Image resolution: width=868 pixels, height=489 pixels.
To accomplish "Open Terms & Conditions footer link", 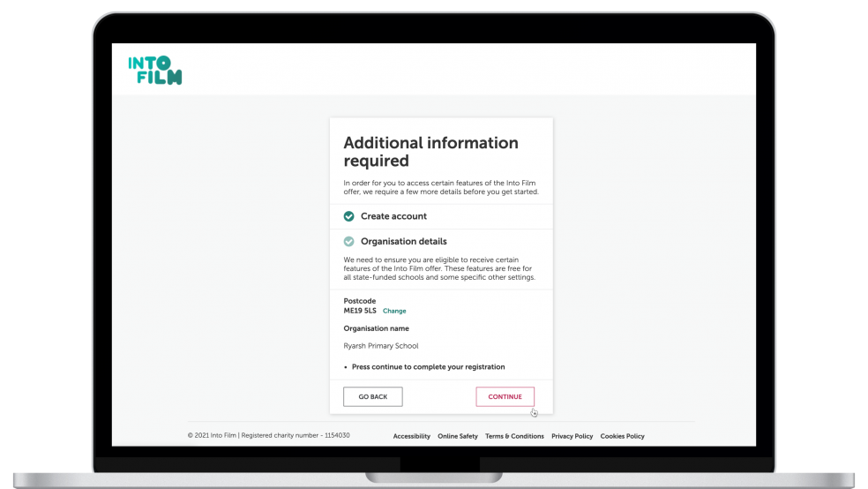I will point(514,436).
